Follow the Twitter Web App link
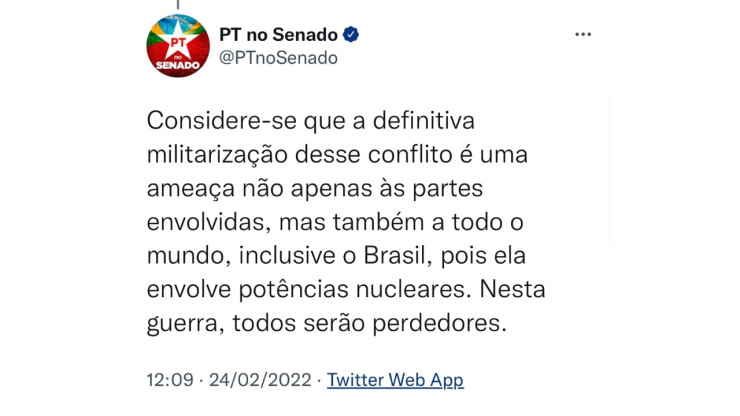The height and width of the screenshot is (416, 740). 395,380
